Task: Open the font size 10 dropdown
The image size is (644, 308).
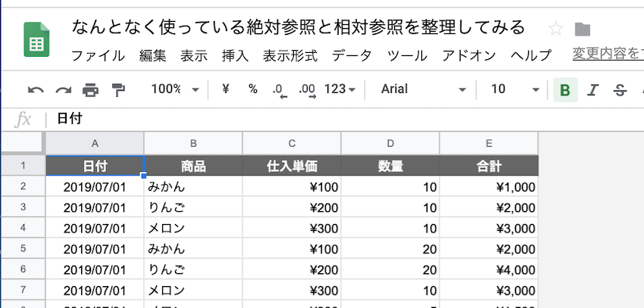Action: coord(514,89)
